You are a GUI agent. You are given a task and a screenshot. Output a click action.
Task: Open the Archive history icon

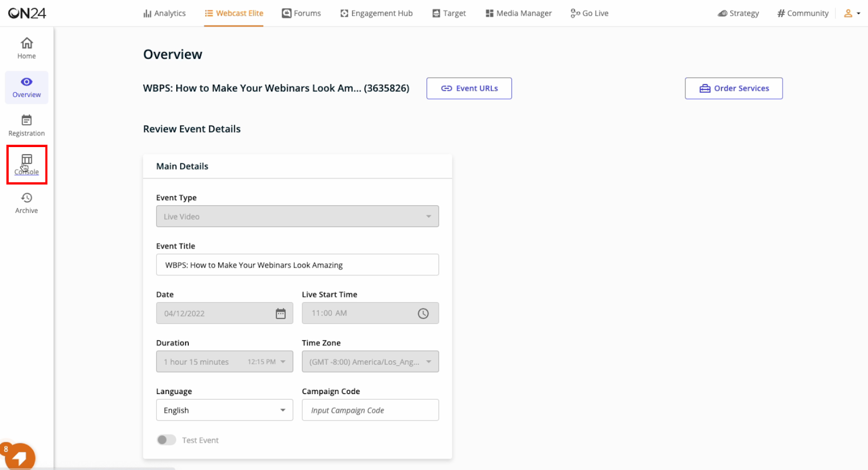(27, 198)
